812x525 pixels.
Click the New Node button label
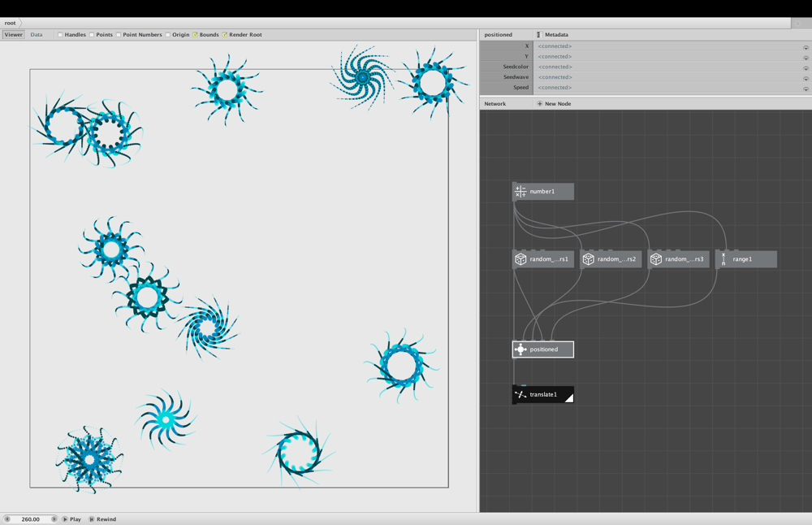click(558, 104)
